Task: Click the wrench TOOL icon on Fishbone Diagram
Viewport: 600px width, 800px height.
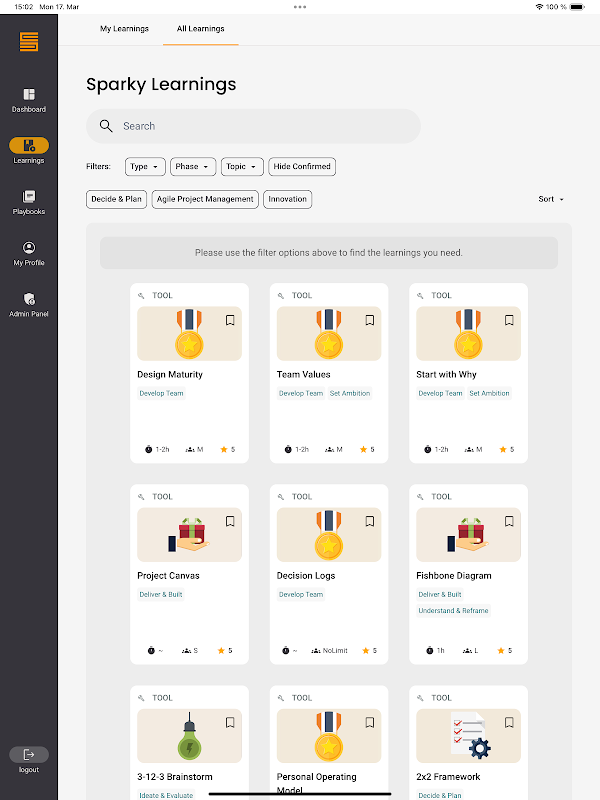Action: click(x=420, y=496)
